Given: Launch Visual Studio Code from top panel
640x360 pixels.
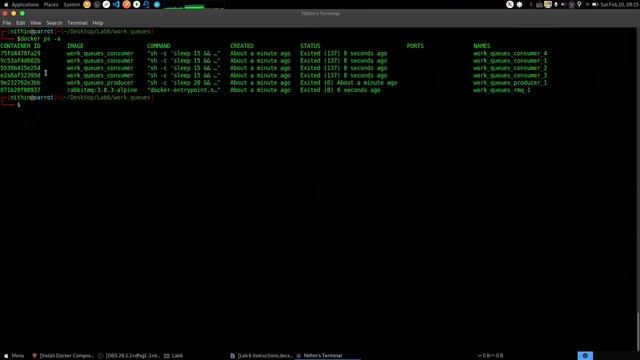Looking at the screenshot, I should click(x=116, y=4).
